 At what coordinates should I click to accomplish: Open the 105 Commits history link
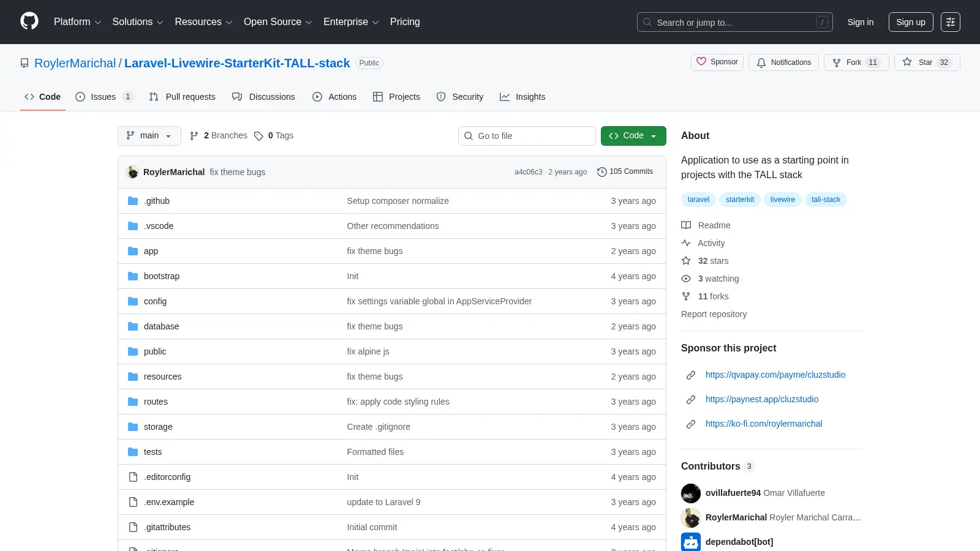(x=625, y=172)
